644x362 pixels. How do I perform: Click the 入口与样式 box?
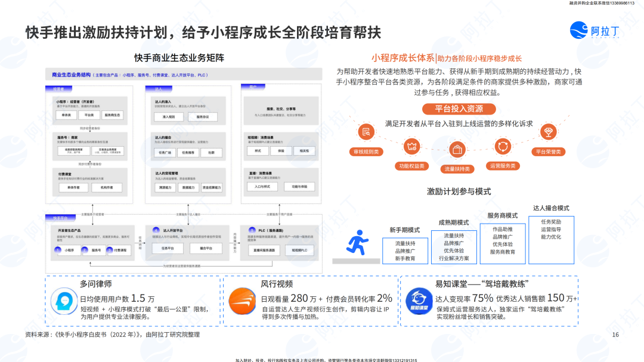pos(262,187)
